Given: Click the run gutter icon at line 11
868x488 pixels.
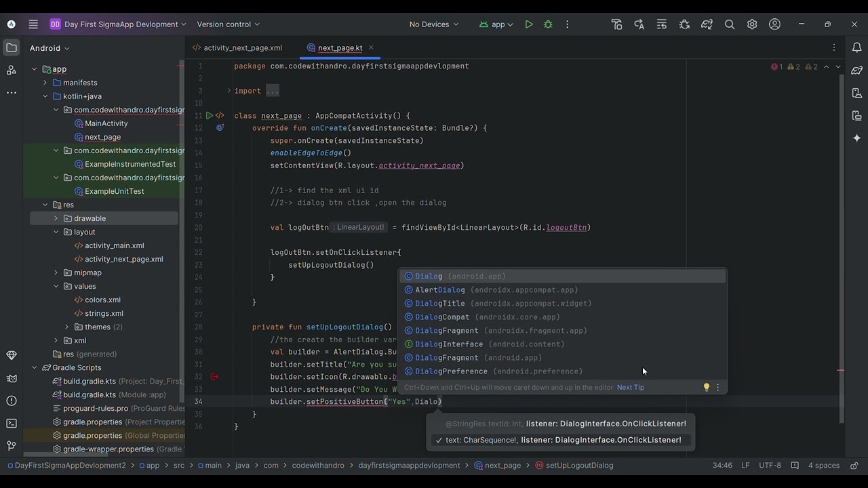Looking at the screenshot, I should tap(210, 116).
